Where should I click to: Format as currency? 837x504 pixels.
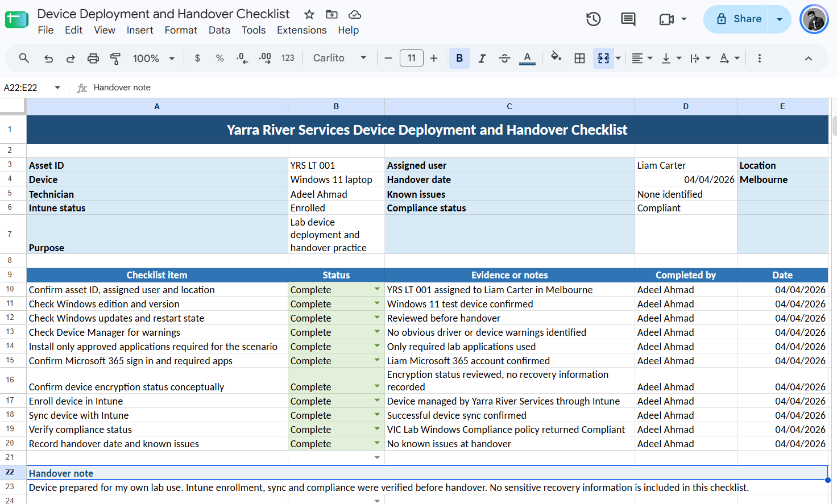(197, 58)
